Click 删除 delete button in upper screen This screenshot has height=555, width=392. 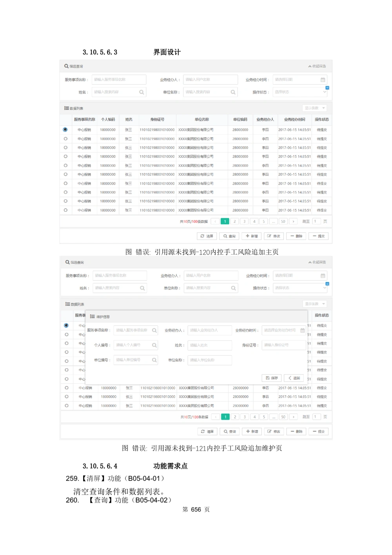tap(296, 236)
